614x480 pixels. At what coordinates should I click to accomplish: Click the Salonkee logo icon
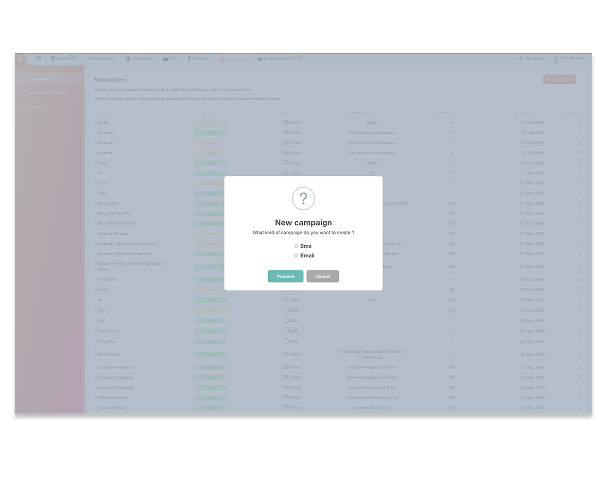coord(21,59)
